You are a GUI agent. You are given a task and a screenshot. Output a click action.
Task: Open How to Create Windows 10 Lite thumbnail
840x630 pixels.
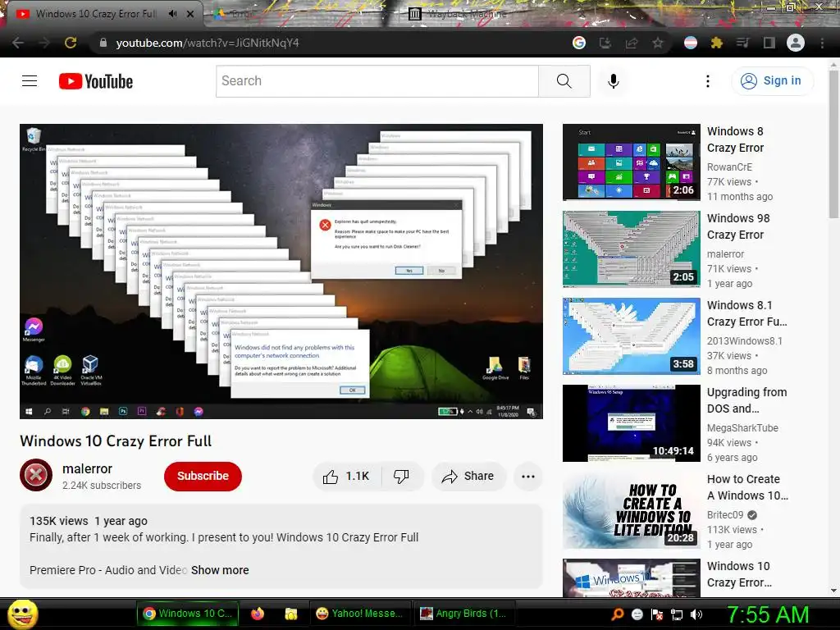coord(631,510)
